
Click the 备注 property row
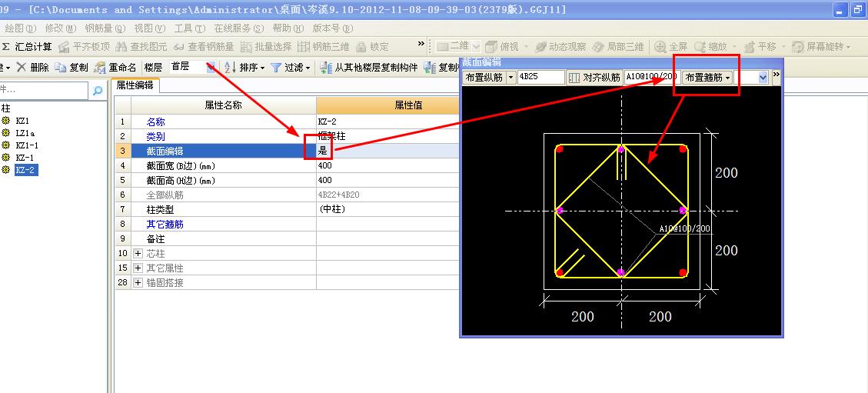point(288,239)
